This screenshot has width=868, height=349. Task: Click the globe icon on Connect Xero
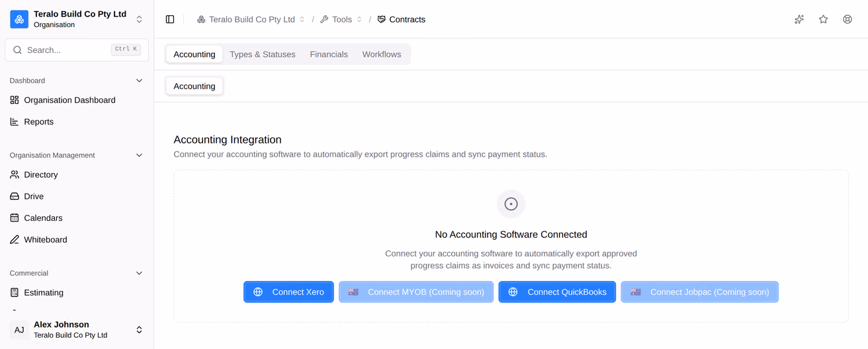click(x=258, y=292)
